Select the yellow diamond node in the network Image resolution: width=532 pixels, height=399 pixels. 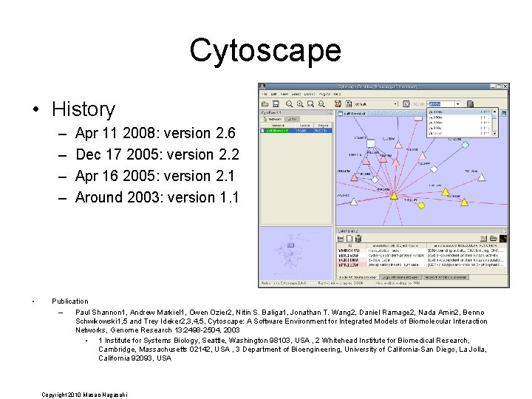[x=421, y=205]
